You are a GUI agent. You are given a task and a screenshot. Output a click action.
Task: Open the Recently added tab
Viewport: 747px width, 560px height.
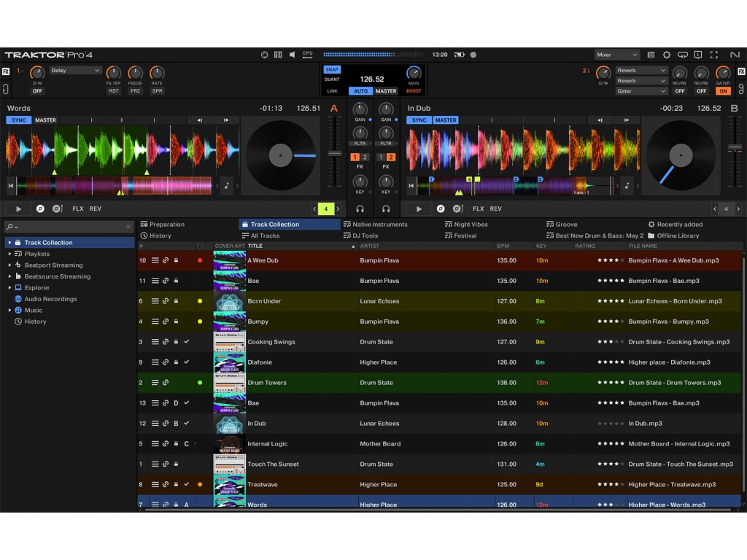click(675, 225)
